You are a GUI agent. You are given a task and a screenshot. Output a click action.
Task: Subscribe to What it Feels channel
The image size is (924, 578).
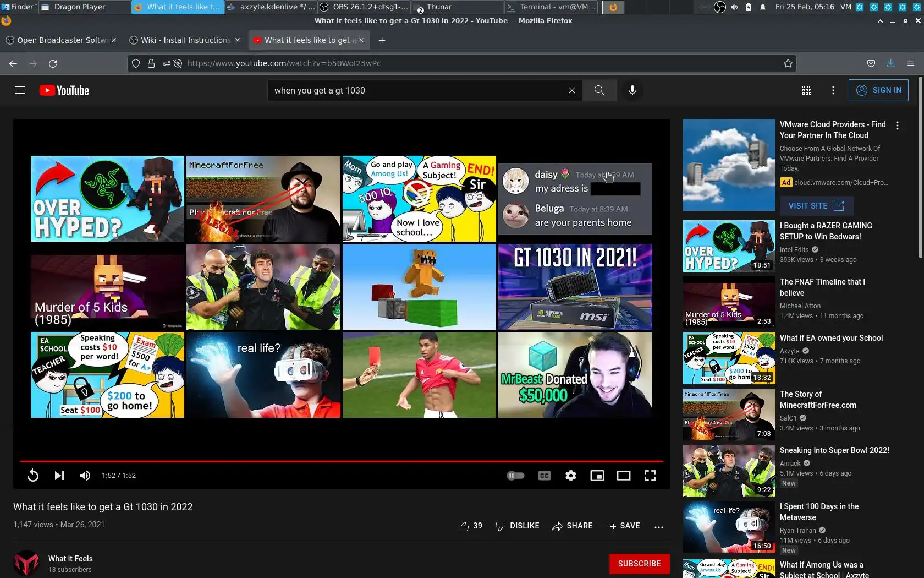click(639, 564)
